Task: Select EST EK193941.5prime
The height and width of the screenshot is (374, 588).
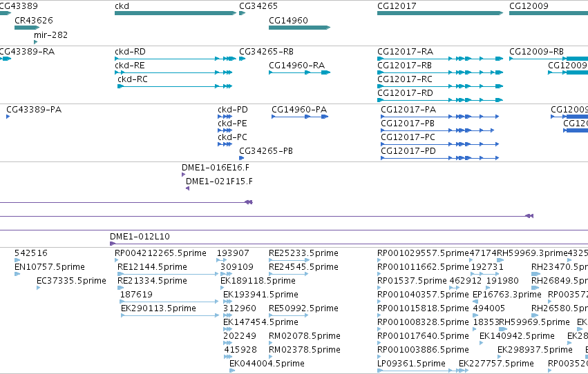Action: pyautogui.click(x=227, y=302)
